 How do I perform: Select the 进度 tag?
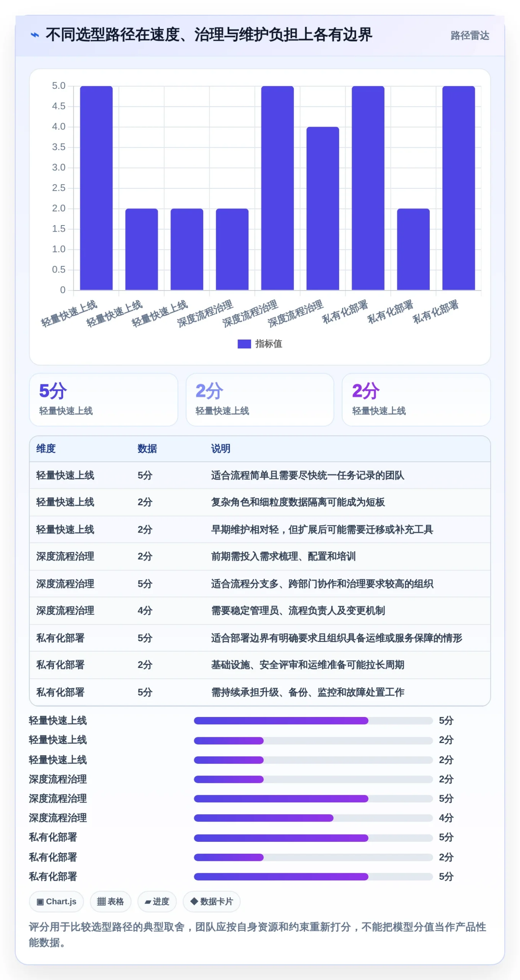pos(157,902)
